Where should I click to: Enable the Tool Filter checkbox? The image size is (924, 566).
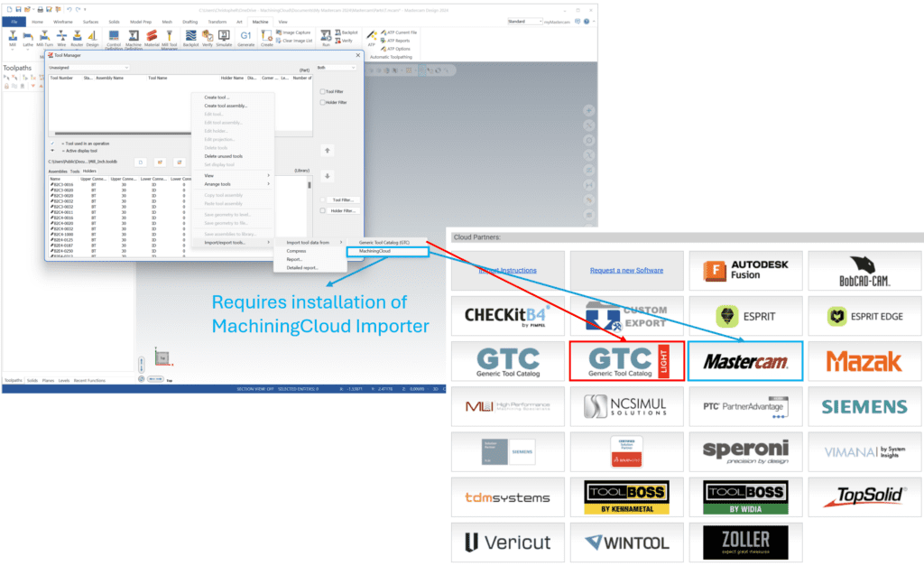[x=322, y=91]
